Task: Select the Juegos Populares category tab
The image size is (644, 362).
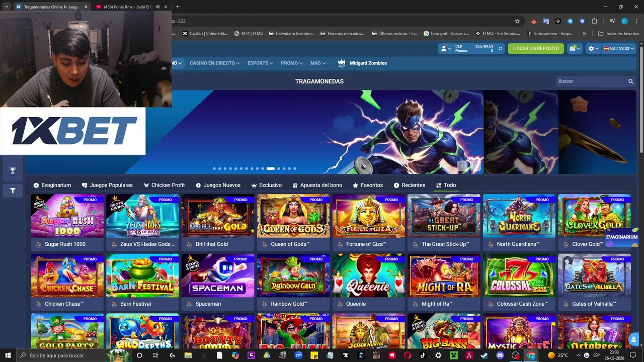Action: coord(107,185)
